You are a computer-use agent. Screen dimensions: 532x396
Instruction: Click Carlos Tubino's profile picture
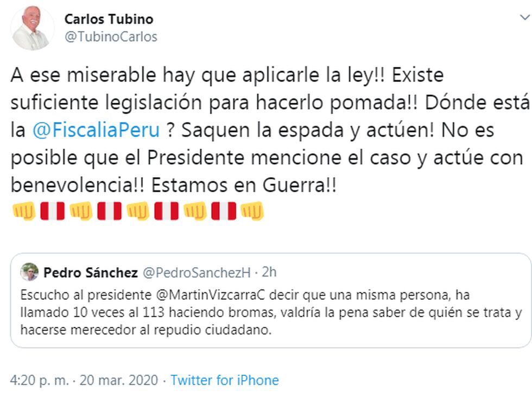point(32,28)
